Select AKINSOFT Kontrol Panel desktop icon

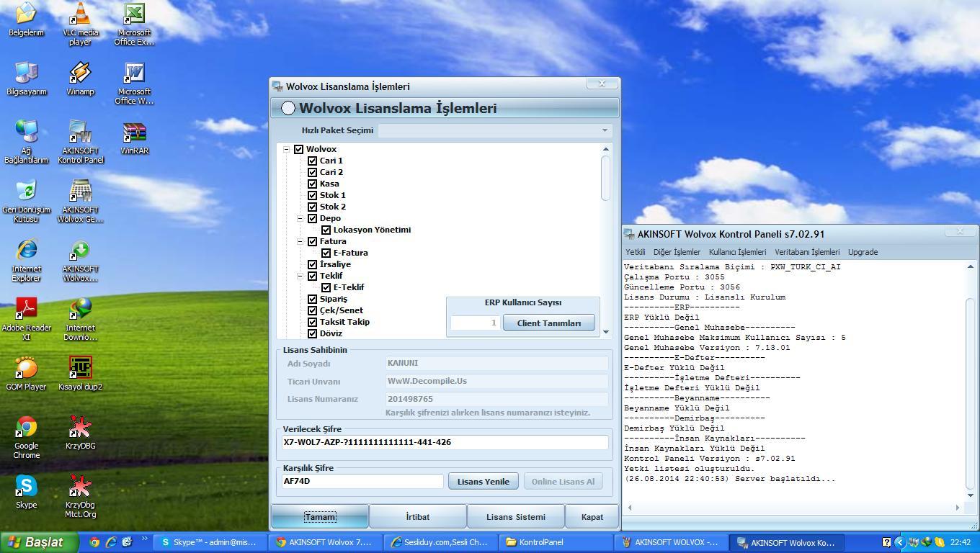80,142
